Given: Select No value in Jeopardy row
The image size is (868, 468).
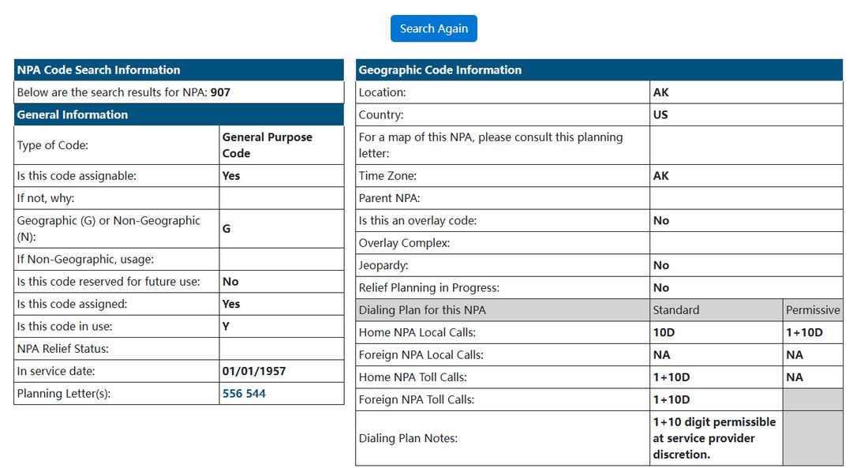Looking at the screenshot, I should pos(661,265).
